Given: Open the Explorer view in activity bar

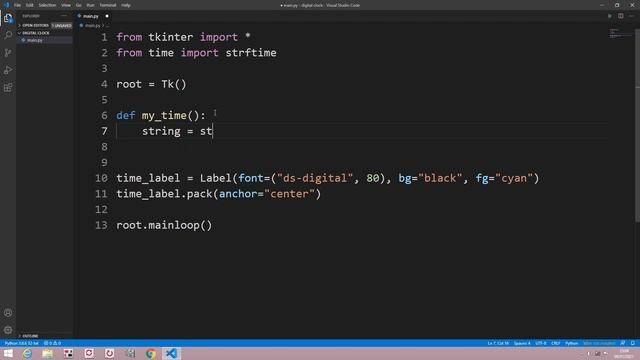Looking at the screenshot, I should point(8,18).
